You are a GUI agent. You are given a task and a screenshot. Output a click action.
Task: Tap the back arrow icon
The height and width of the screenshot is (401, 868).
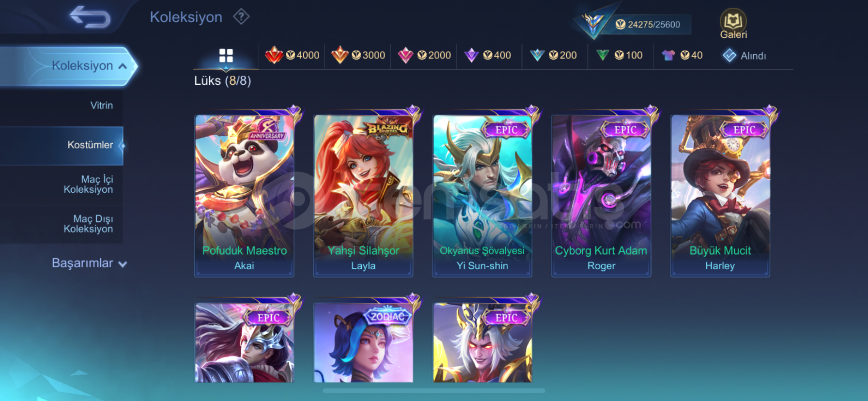tap(90, 17)
